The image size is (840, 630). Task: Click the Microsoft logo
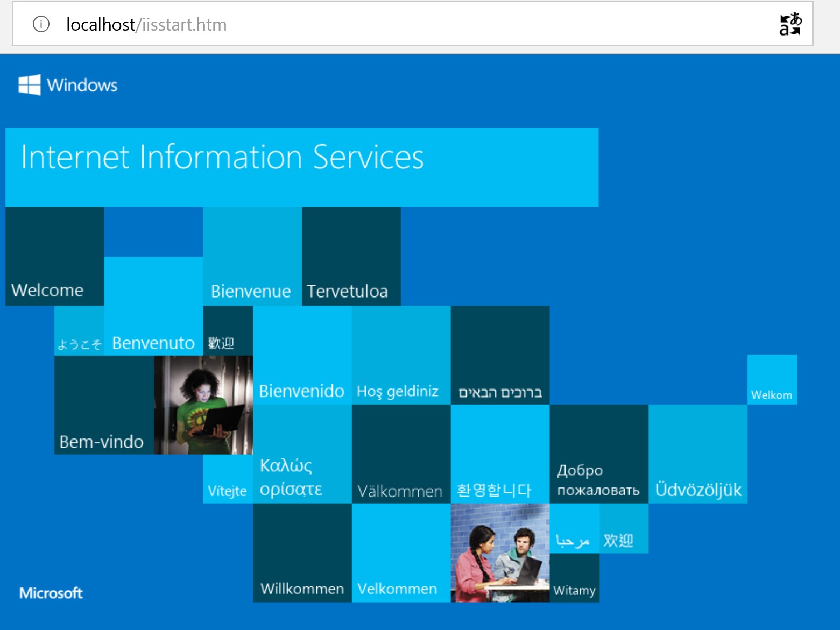(x=51, y=593)
